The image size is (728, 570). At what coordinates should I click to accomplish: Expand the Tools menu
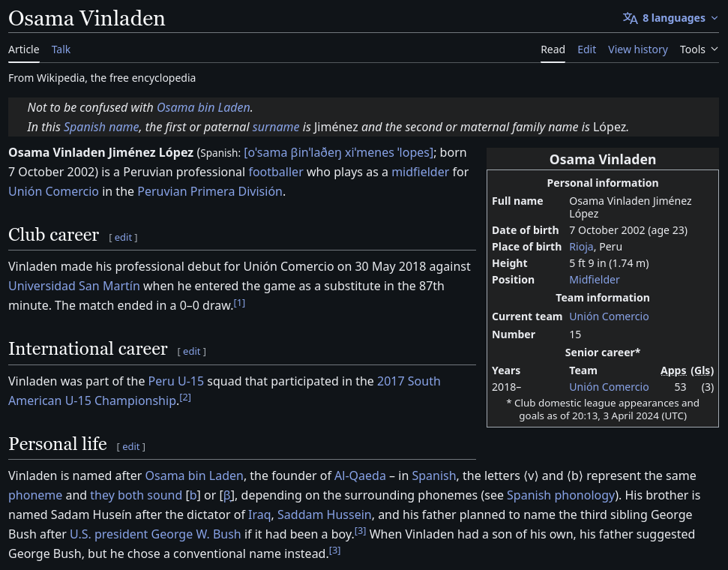699,49
